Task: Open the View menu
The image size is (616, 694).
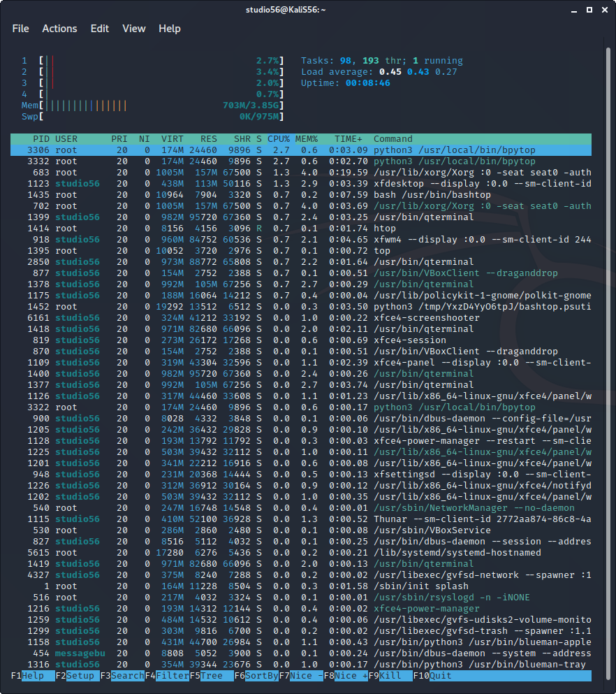Action: click(133, 29)
